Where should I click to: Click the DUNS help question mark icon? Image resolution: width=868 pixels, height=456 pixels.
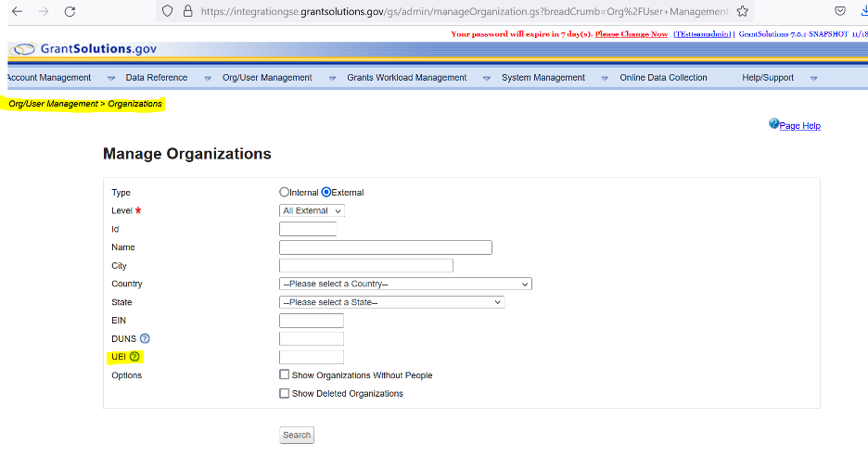145,339
